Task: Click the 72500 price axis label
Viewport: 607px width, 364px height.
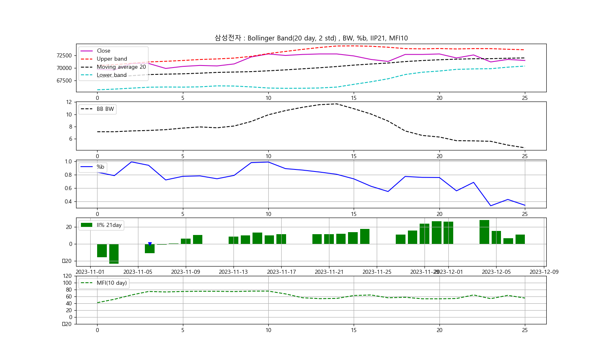Action: (x=64, y=56)
